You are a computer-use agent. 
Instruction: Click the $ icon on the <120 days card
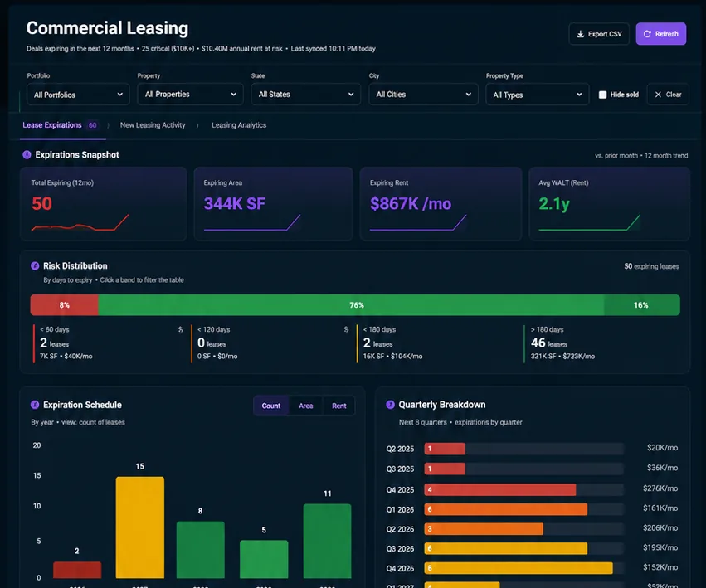tap(346, 329)
